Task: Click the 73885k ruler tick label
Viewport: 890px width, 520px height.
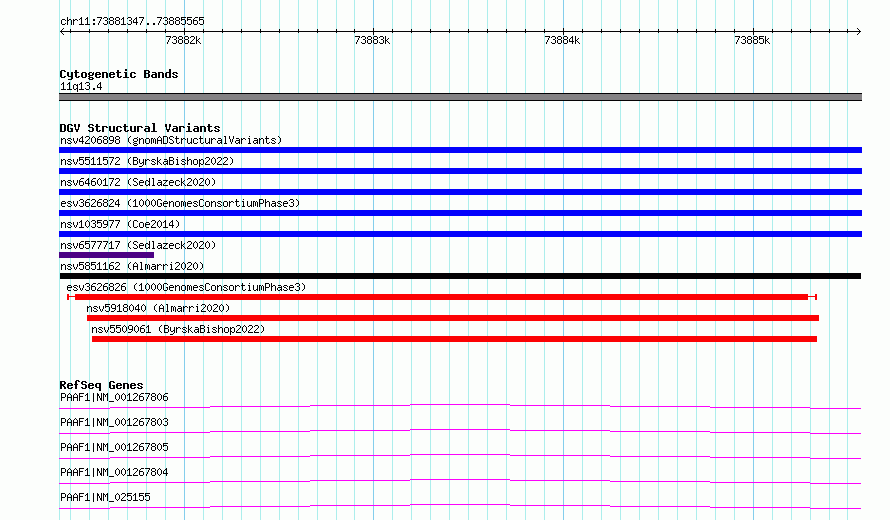Action: click(x=752, y=40)
